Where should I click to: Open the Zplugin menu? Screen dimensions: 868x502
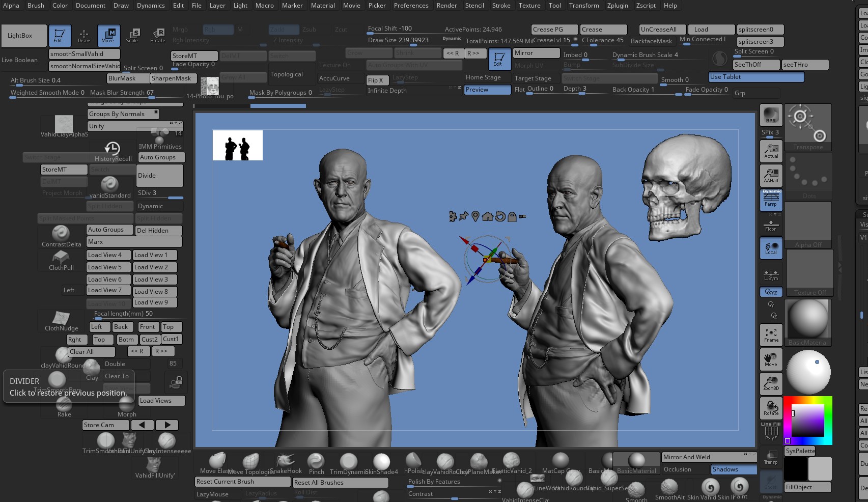tap(618, 6)
